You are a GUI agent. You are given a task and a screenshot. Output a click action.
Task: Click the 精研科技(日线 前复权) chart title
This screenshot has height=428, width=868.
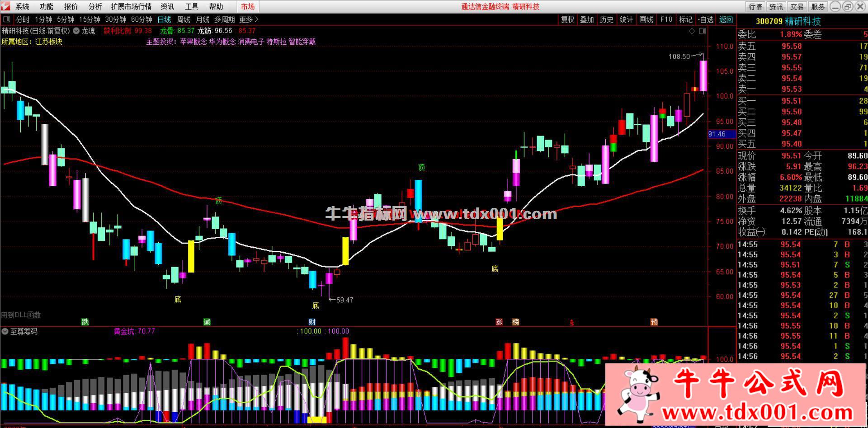[36, 31]
